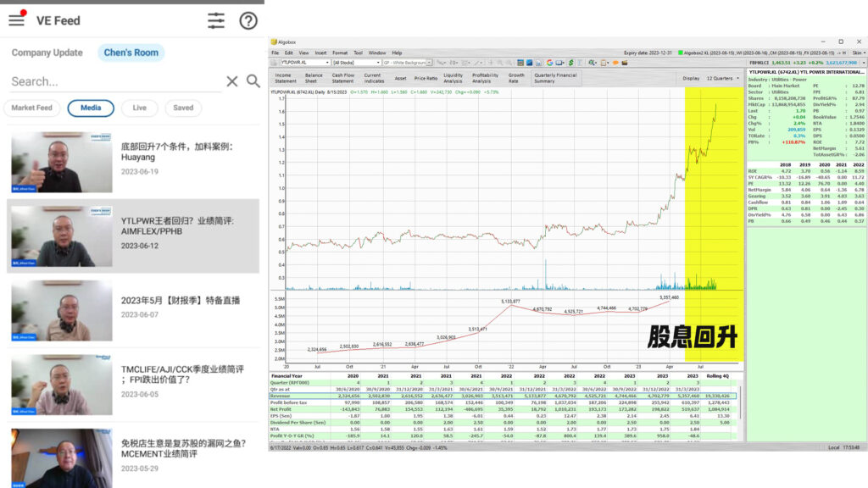Open the White Background chart theme dropdown
Screen dimensions: 868x488
click(x=429, y=63)
